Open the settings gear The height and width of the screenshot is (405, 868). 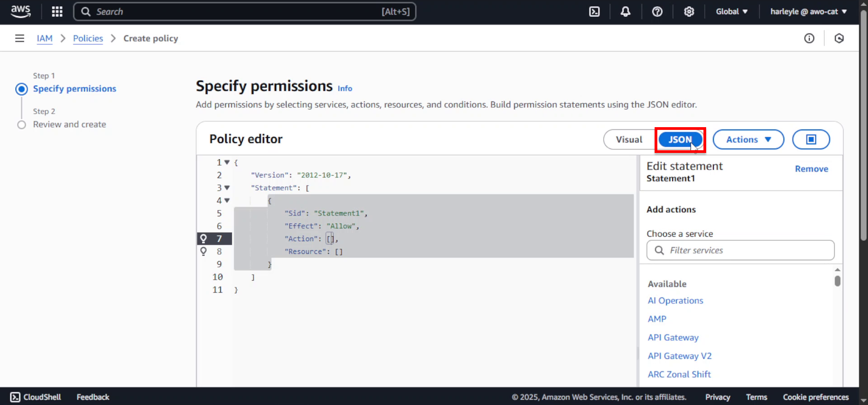point(689,12)
